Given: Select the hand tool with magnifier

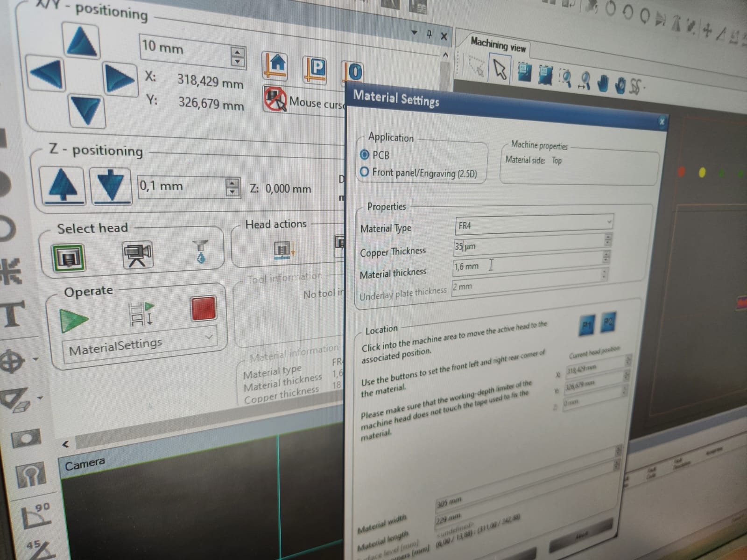Looking at the screenshot, I should (620, 85).
